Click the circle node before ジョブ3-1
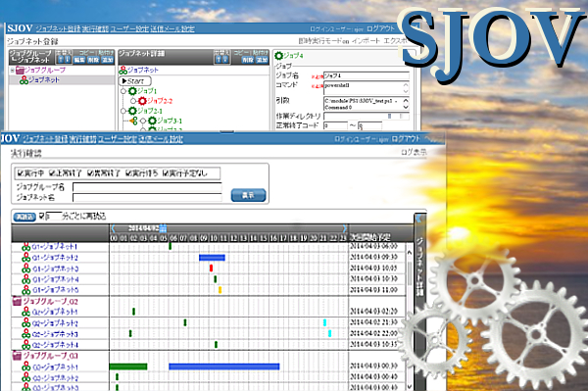Viewport: 588px width, 391px height. pos(143,121)
